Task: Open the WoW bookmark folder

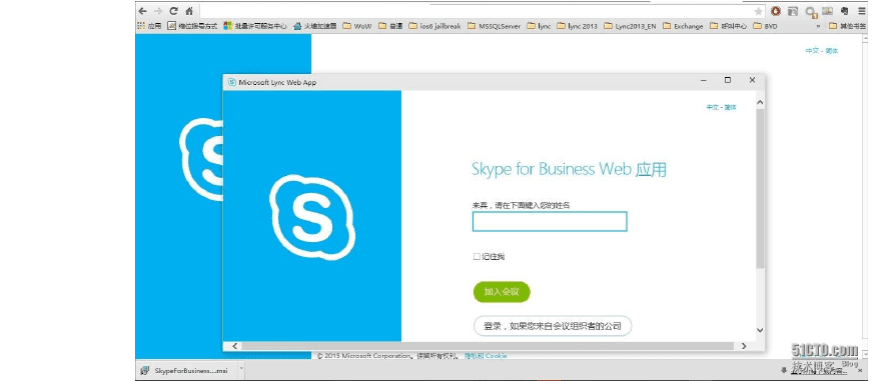Action: [358, 26]
